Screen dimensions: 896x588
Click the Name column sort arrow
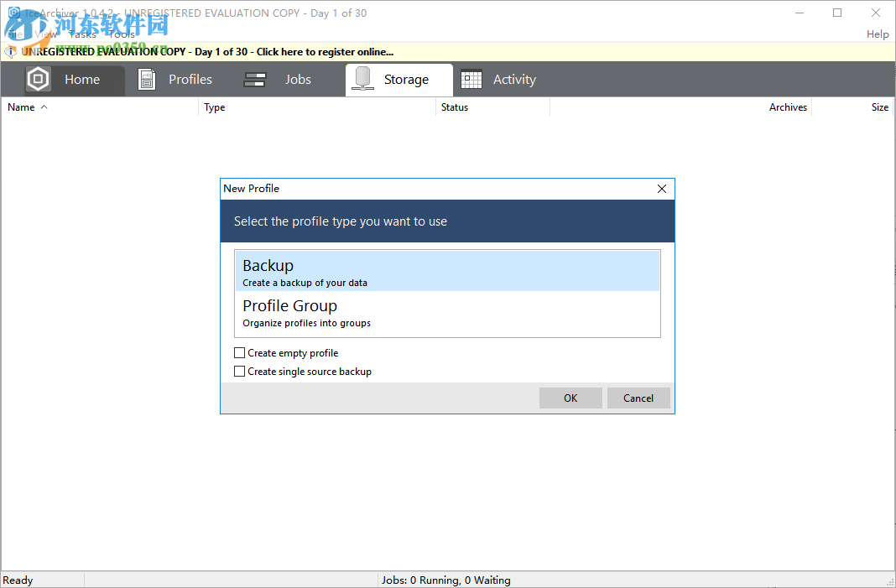[44, 107]
